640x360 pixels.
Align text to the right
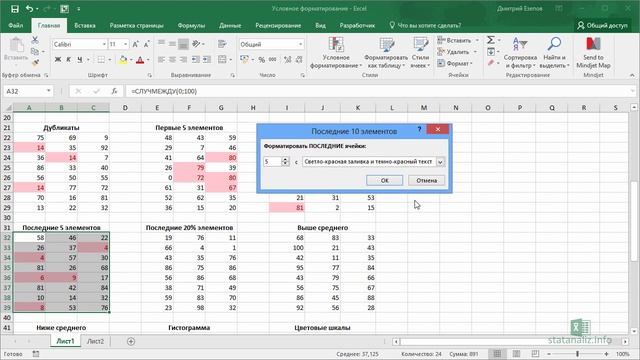tap(183, 60)
